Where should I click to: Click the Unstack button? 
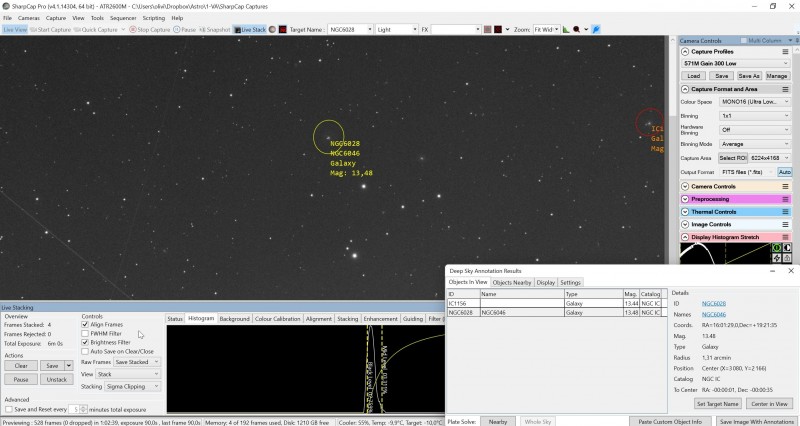pos(57,380)
